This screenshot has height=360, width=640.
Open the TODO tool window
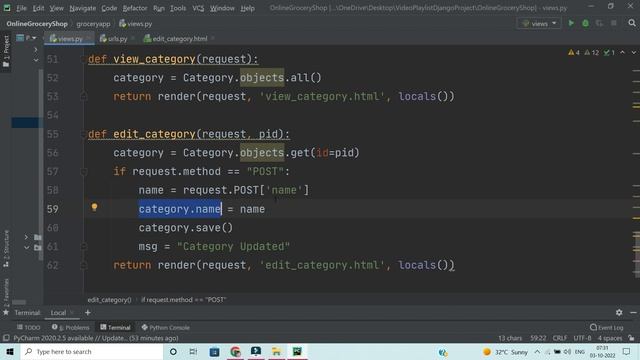click(x=29, y=327)
